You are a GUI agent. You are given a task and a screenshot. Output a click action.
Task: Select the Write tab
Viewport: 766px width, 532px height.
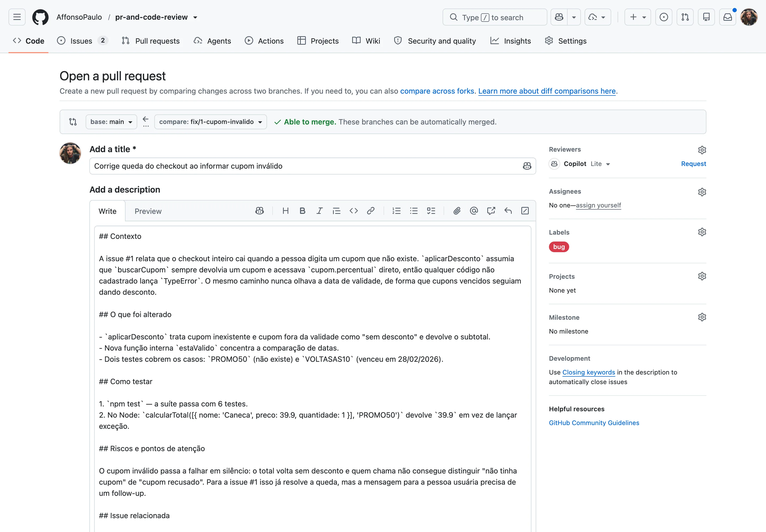pos(107,211)
